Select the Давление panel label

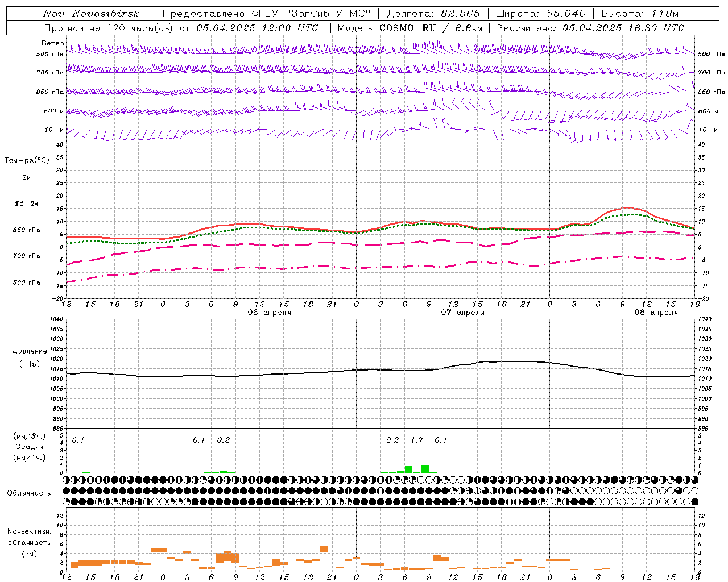coord(28,351)
